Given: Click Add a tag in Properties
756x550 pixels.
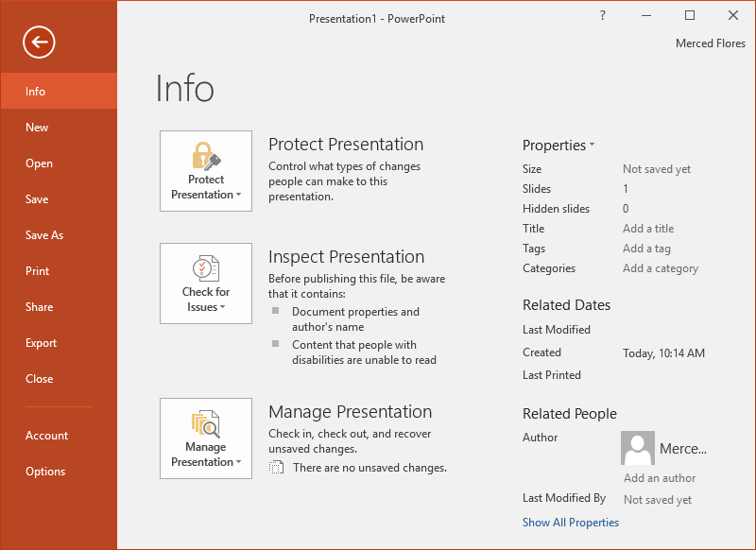Looking at the screenshot, I should [x=646, y=248].
